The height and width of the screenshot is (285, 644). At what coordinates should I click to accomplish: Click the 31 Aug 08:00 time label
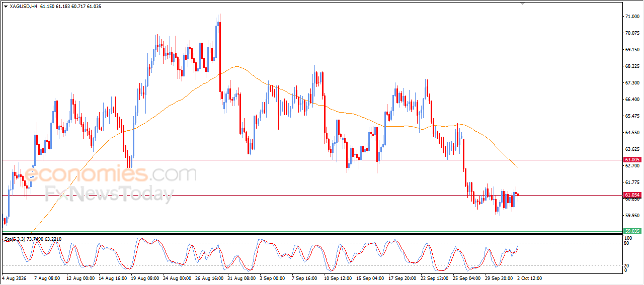click(x=242, y=278)
